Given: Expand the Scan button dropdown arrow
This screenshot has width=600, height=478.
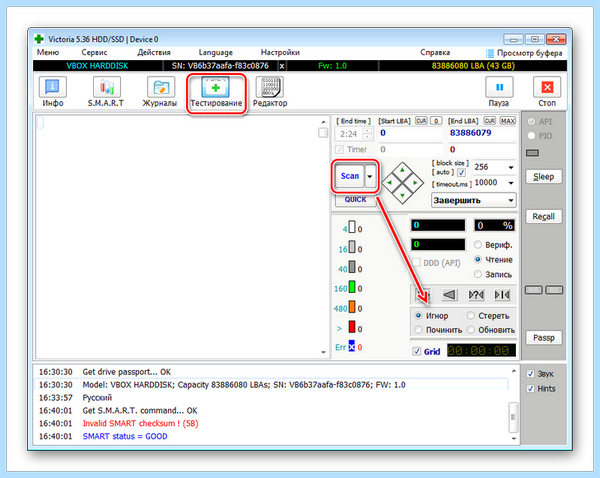Looking at the screenshot, I should click(370, 176).
